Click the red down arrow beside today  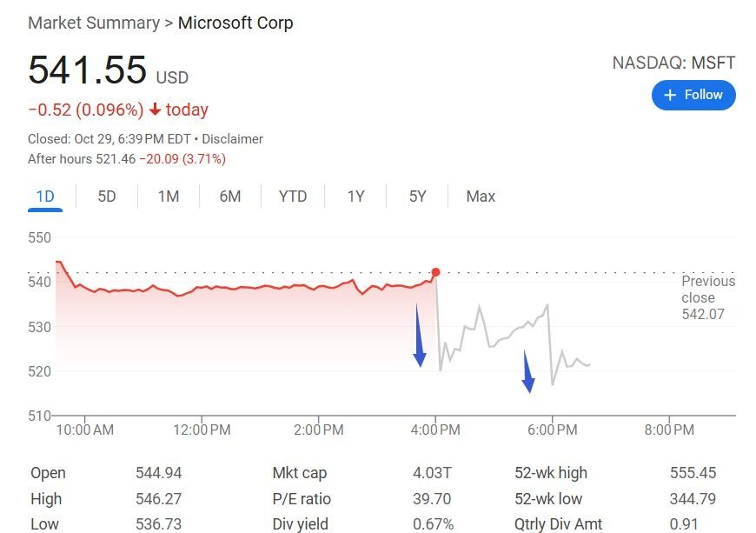(156, 110)
